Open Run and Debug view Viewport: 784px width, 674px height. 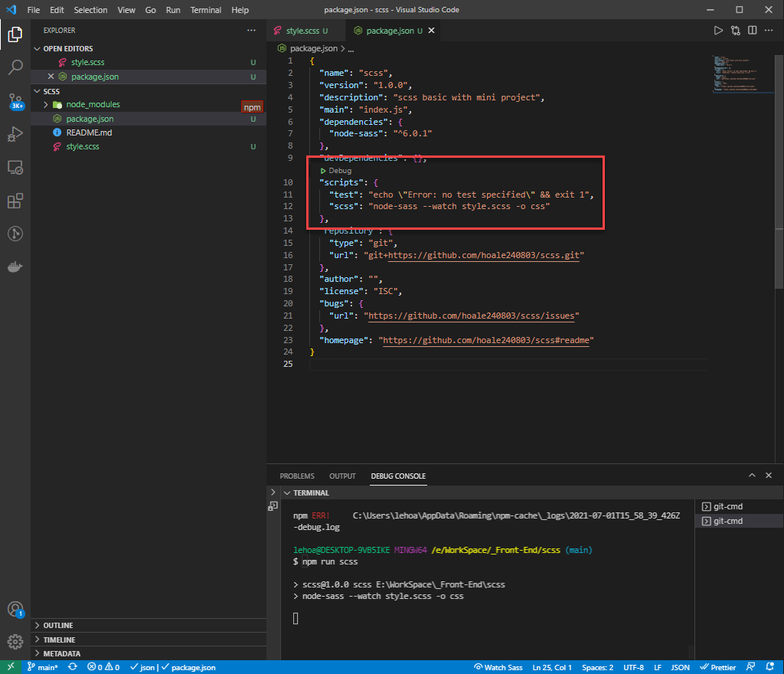click(x=15, y=135)
